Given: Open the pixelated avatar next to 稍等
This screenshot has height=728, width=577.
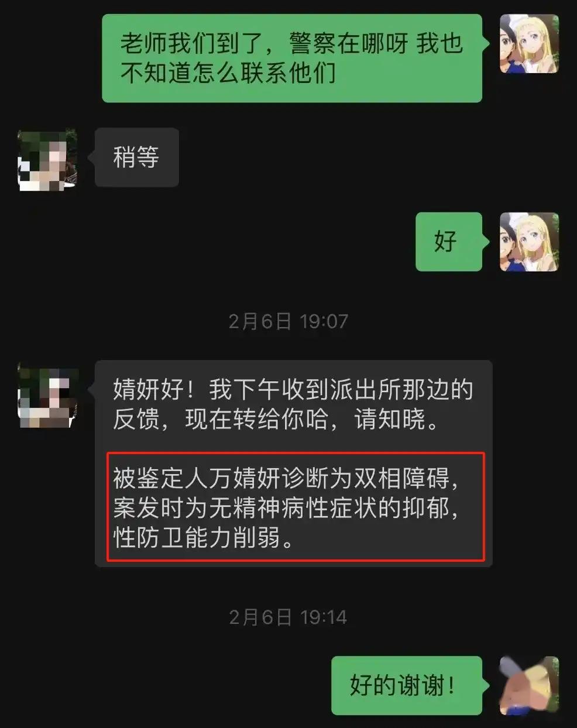Looking at the screenshot, I should (x=47, y=159).
